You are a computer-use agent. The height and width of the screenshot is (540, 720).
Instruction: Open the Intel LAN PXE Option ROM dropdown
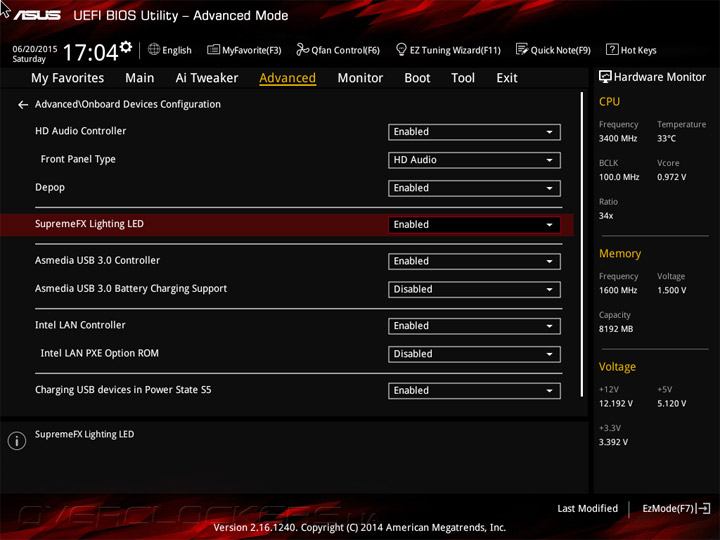coord(474,354)
